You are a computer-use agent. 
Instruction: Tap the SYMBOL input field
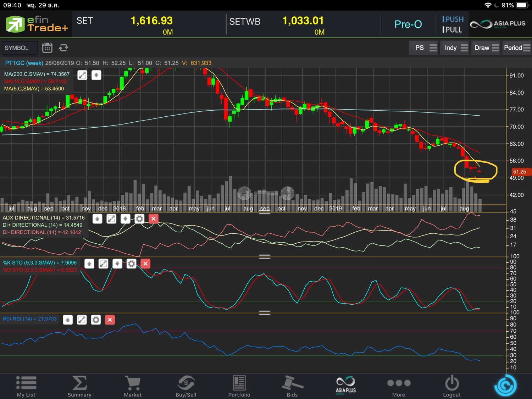pos(20,48)
